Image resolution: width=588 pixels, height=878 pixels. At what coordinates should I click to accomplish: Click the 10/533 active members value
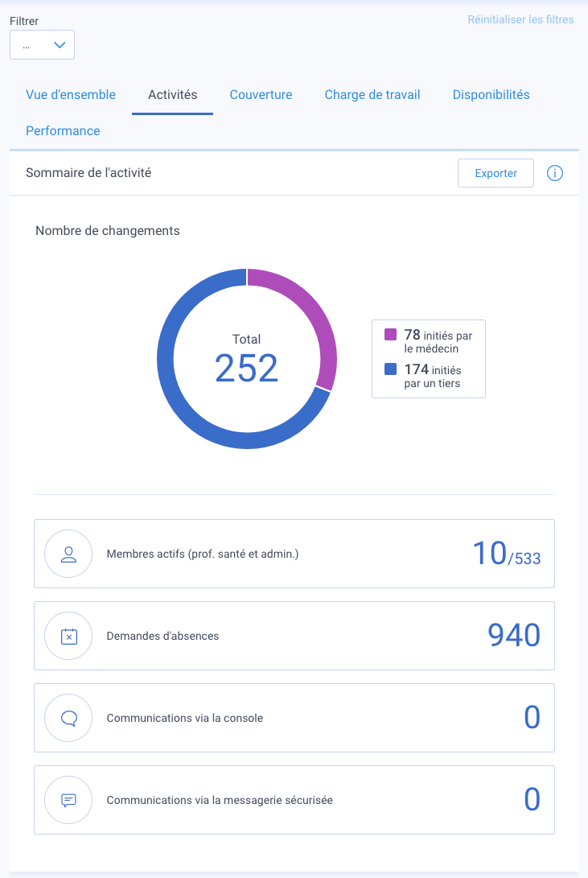click(507, 553)
